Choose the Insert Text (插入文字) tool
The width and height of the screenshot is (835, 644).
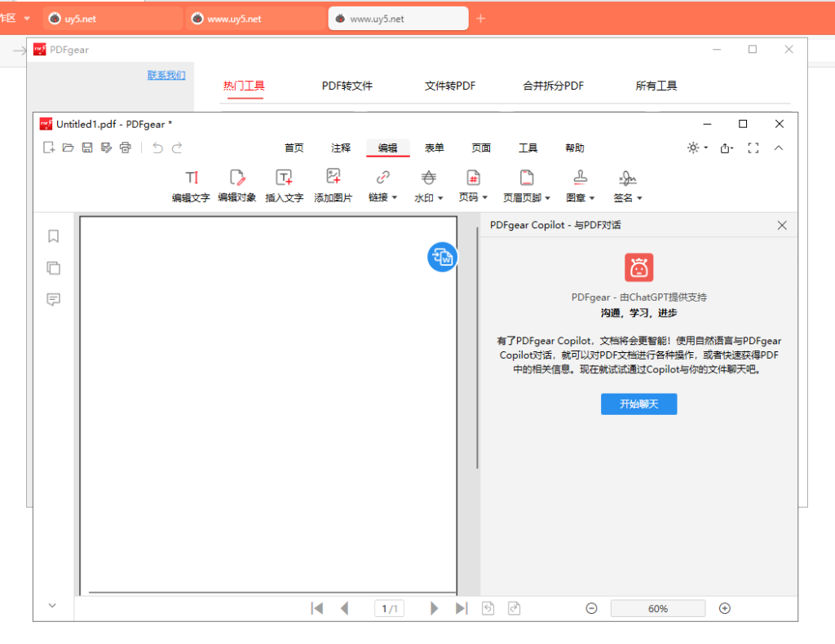[x=285, y=186]
